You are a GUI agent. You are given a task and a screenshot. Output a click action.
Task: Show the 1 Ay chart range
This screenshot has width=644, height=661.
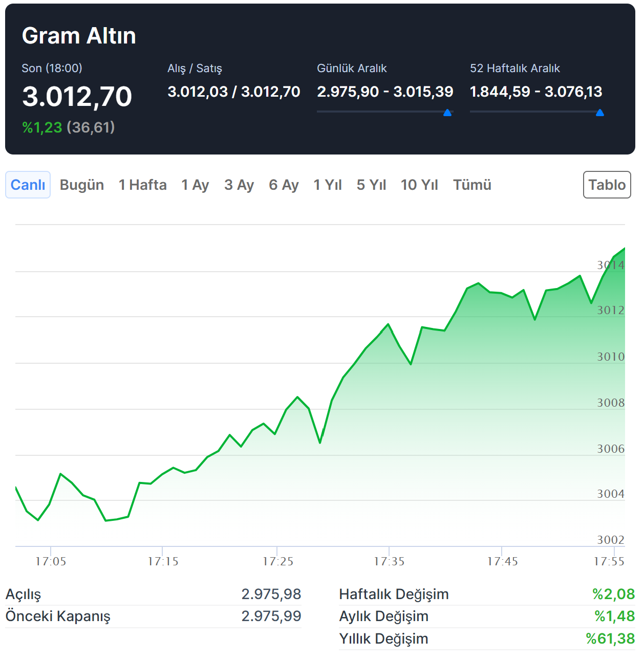[x=195, y=185]
